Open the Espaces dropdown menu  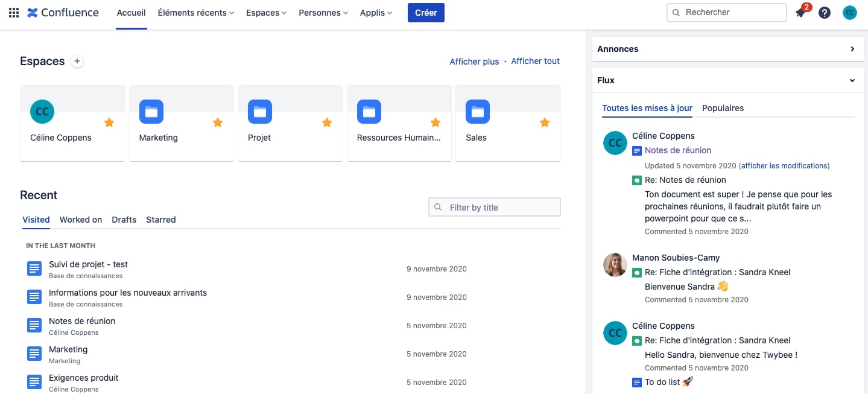(x=266, y=13)
